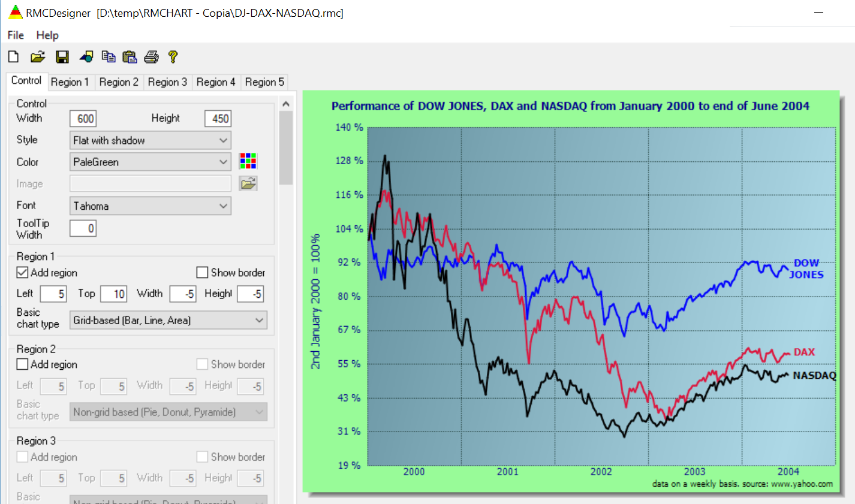This screenshot has height=504, width=855.
Task: Open Region 1 Basic chart type dropdown
Action: point(168,321)
